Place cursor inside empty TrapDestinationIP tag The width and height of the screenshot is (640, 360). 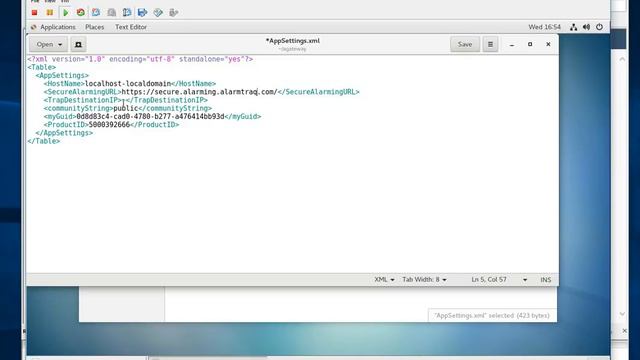[x=123, y=100]
